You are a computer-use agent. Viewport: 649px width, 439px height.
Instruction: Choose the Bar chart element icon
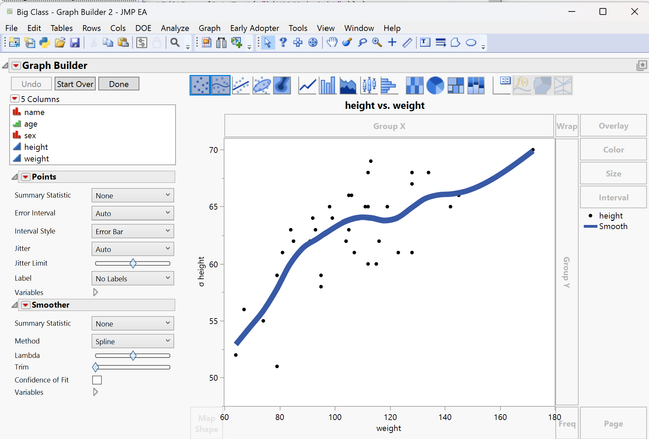coord(327,85)
